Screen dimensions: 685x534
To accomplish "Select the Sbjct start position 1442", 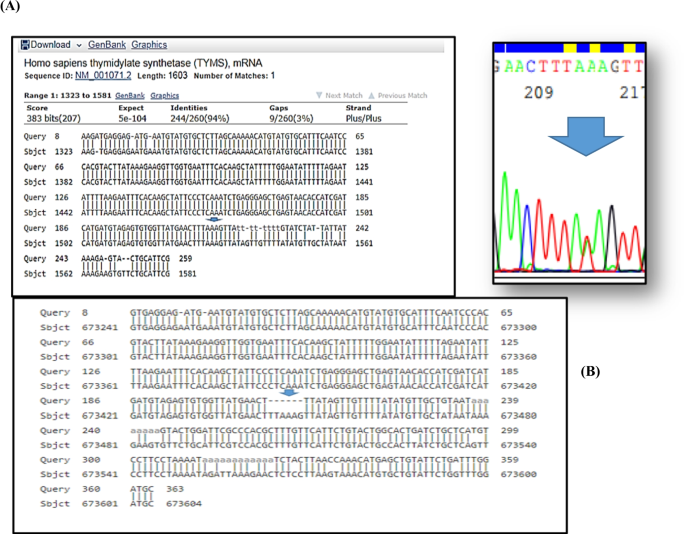I will point(63,213).
